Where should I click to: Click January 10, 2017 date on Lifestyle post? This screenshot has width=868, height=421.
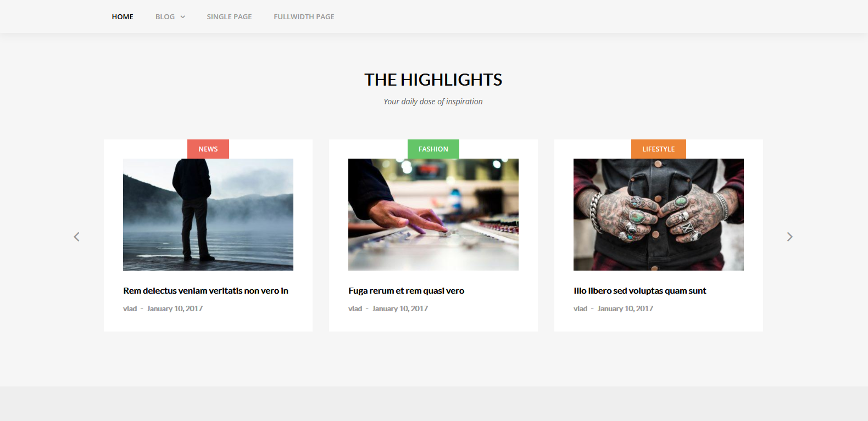625,308
